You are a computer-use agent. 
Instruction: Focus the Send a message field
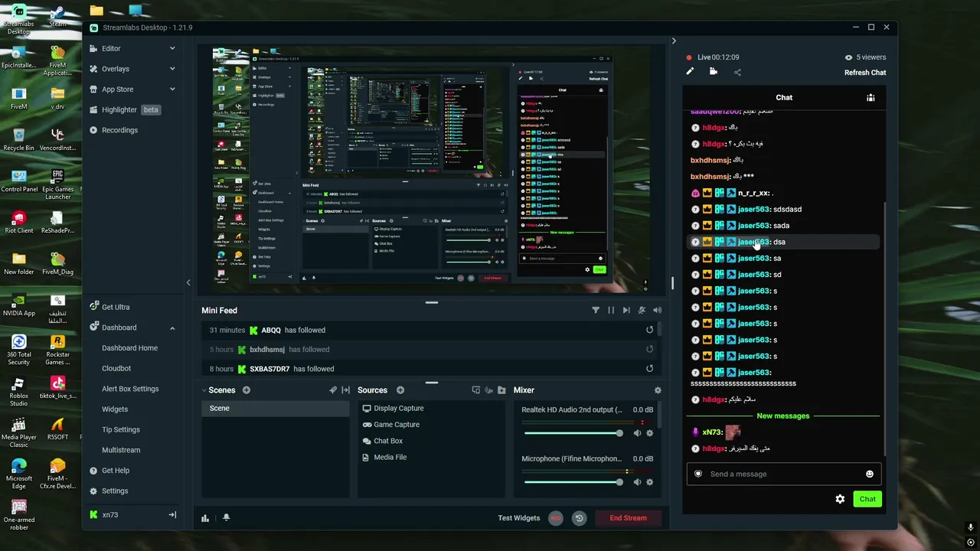(x=784, y=474)
